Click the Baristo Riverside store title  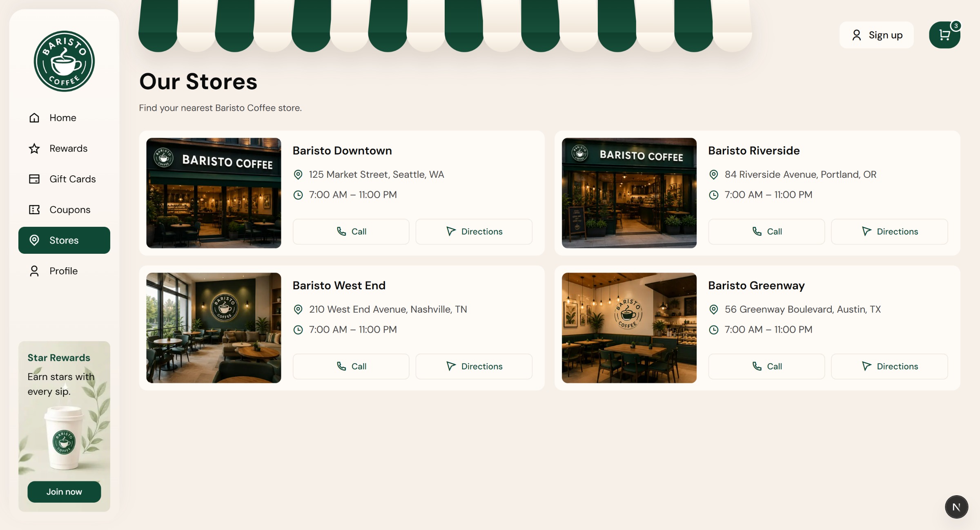click(x=754, y=151)
